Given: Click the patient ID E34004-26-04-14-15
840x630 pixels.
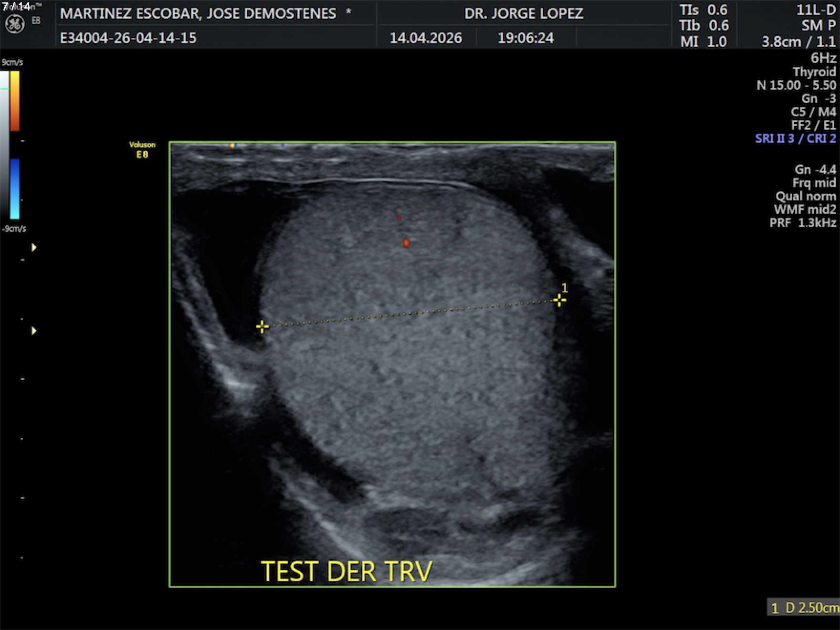Looking at the screenshot, I should 128,38.
